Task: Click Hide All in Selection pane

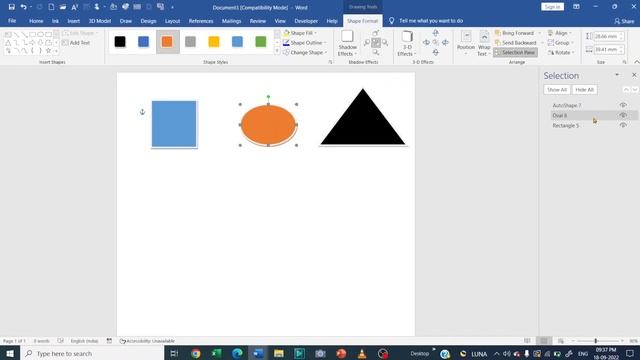Action: click(x=584, y=90)
